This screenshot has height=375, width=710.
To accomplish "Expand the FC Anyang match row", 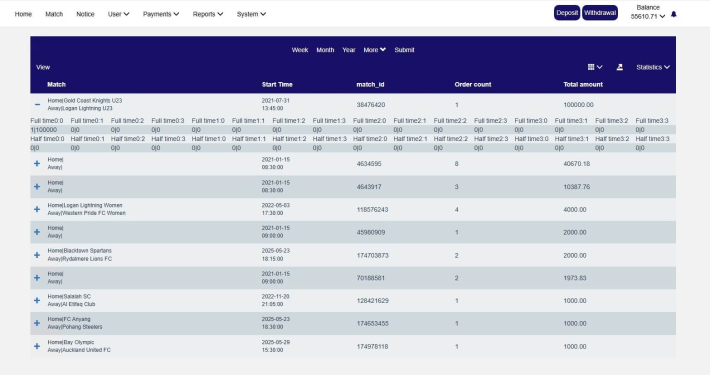I will [37, 323].
